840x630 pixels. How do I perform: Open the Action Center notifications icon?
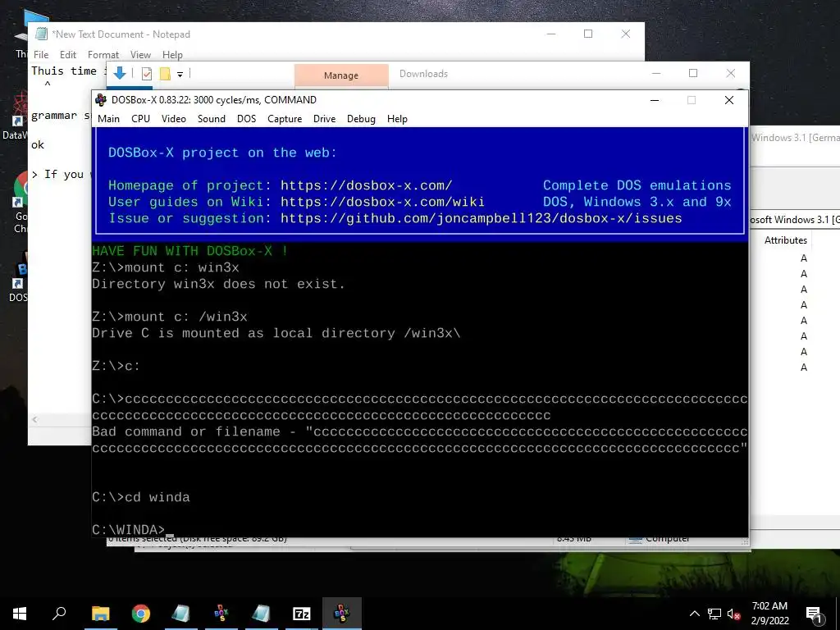tap(815, 614)
